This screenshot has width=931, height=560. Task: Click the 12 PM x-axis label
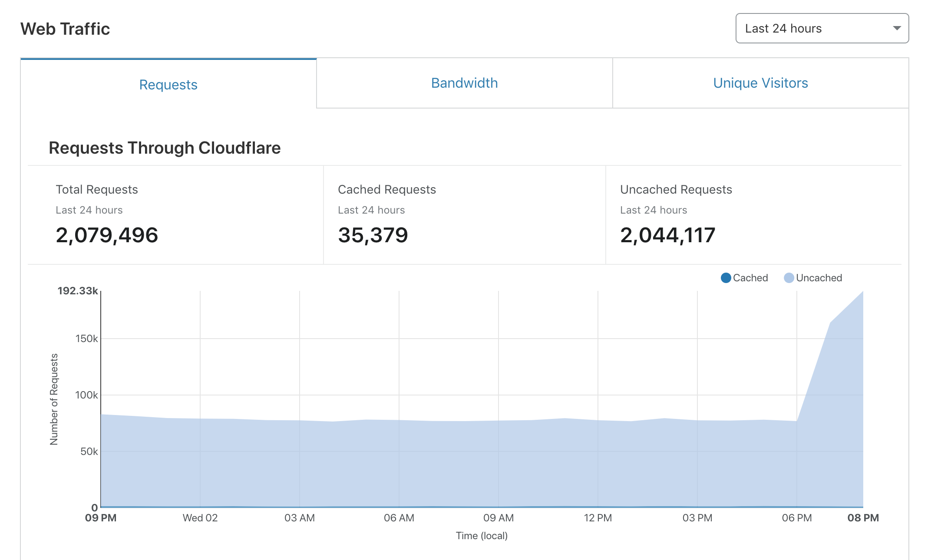coord(598,518)
